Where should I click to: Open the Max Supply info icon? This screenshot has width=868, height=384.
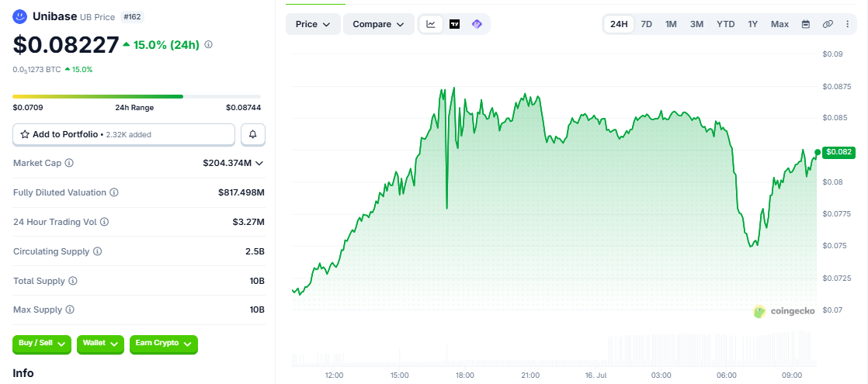tap(70, 310)
